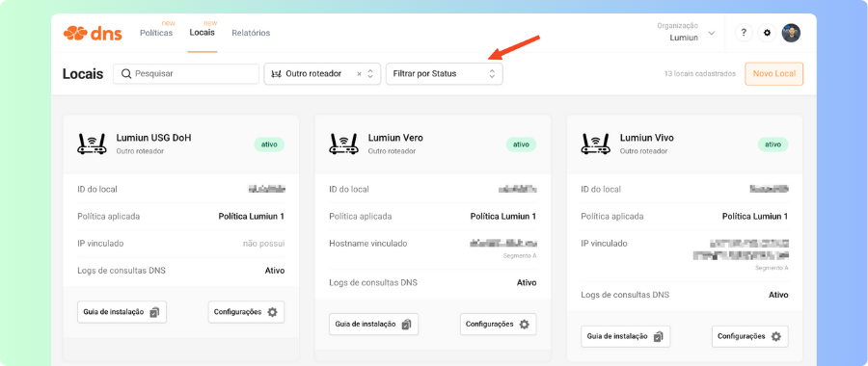This screenshot has height=366, width=868.
Task: Click Política Lumiun 1 in Lumiun Vivo card
Action: click(755, 216)
